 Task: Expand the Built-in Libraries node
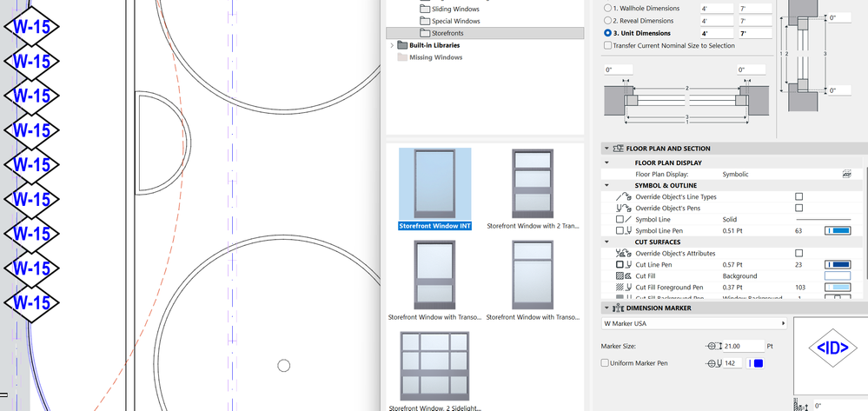392,45
